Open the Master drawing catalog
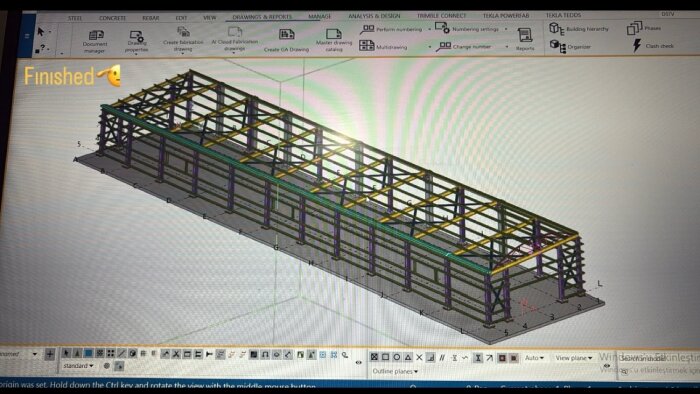Image resolution: width=700 pixels, height=394 pixels. pos(334,41)
